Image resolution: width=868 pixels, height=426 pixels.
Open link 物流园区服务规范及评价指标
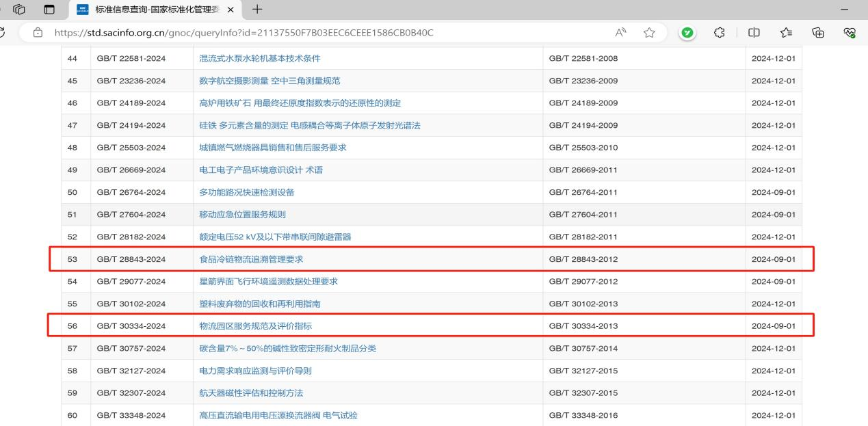255,326
